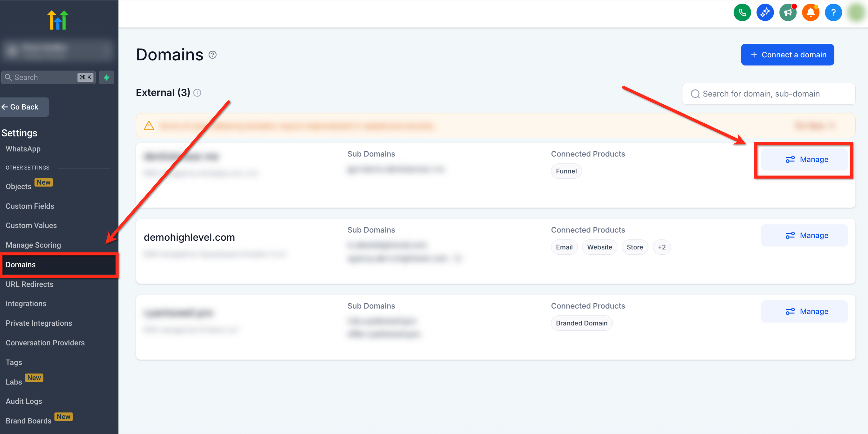The height and width of the screenshot is (434, 868).
Task: Open Integrations from the sidebar
Action: click(x=26, y=303)
